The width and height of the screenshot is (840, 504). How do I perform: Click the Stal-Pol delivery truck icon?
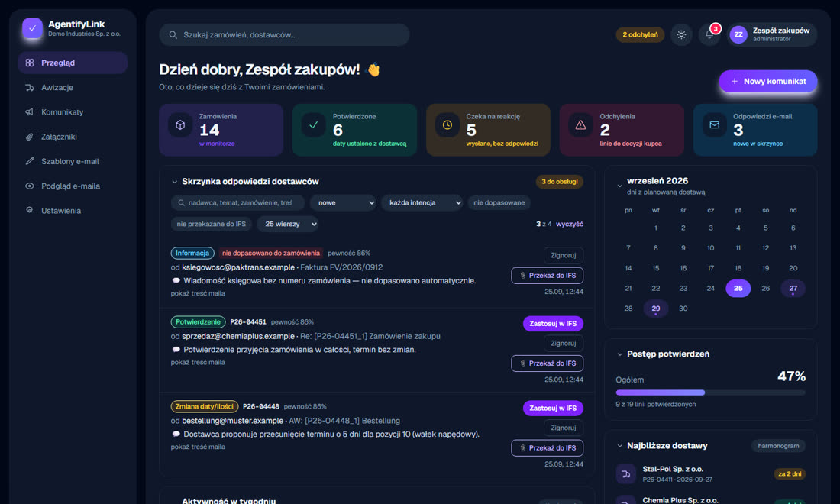coord(625,474)
